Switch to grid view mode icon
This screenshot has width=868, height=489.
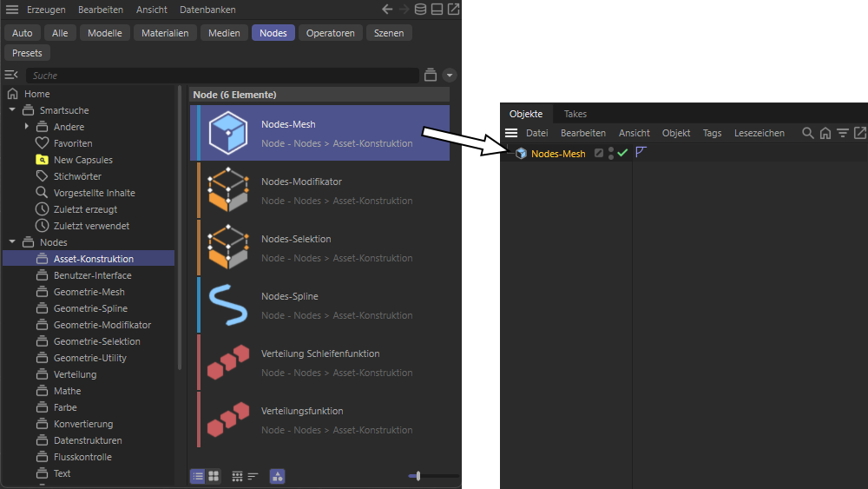[214, 476]
